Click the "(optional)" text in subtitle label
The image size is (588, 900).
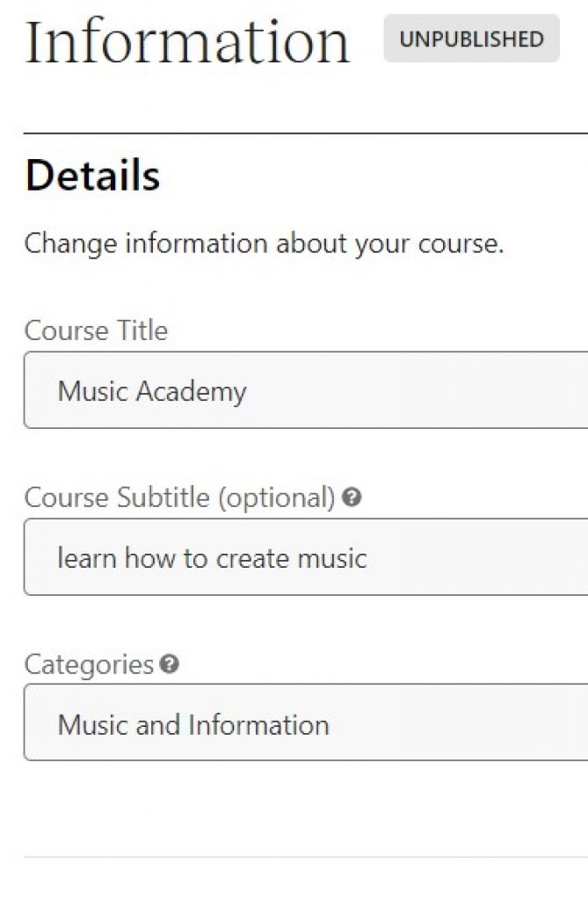coord(276,497)
